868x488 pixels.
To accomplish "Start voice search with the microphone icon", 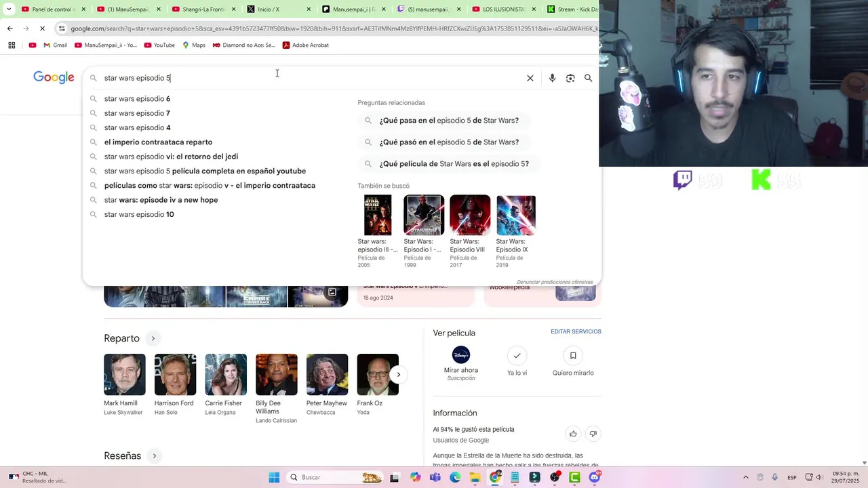I will click(x=552, y=78).
